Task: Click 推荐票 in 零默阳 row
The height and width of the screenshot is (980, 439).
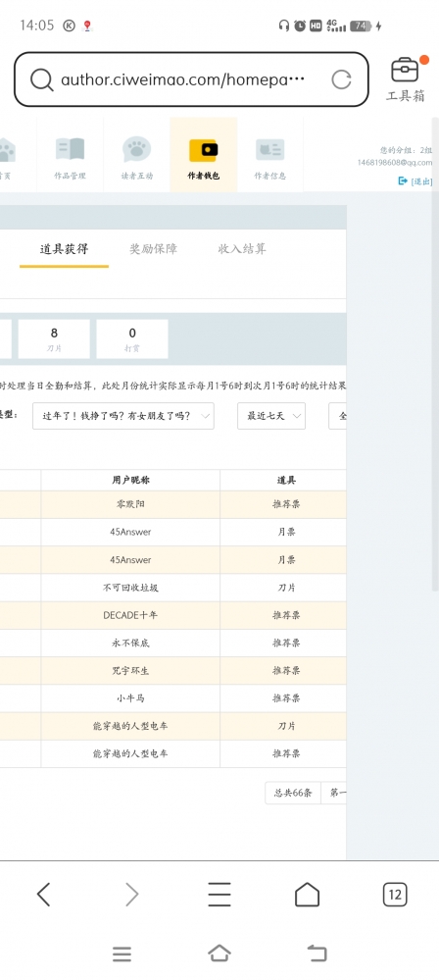Action: 287,504
